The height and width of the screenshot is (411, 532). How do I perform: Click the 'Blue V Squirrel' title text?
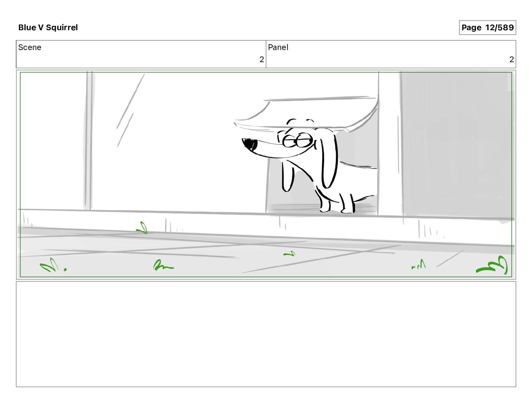point(48,28)
